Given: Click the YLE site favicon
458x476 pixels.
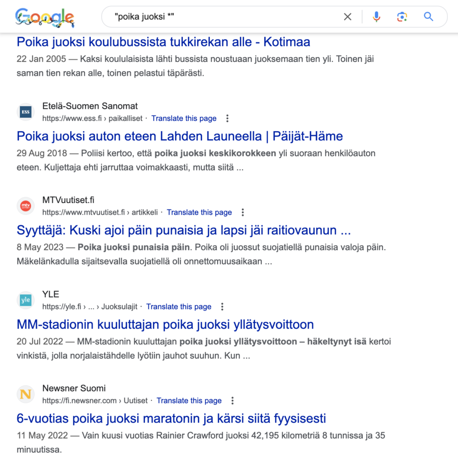Looking at the screenshot, I should [x=26, y=300].
